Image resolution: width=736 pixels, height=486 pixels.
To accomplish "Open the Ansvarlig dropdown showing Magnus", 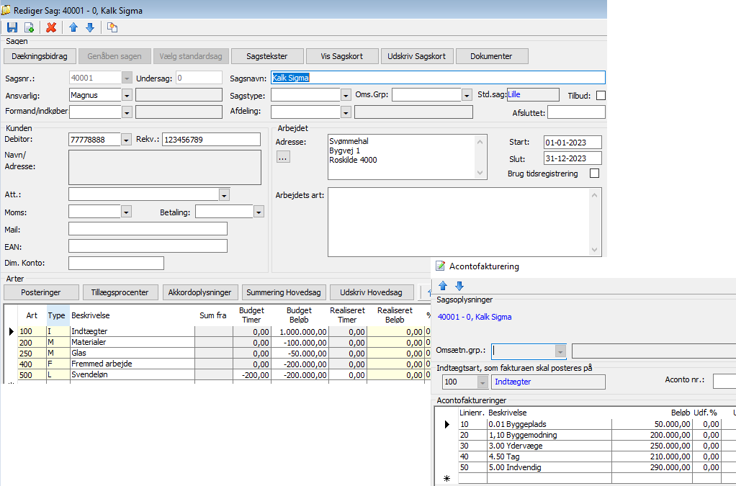I will click(127, 96).
